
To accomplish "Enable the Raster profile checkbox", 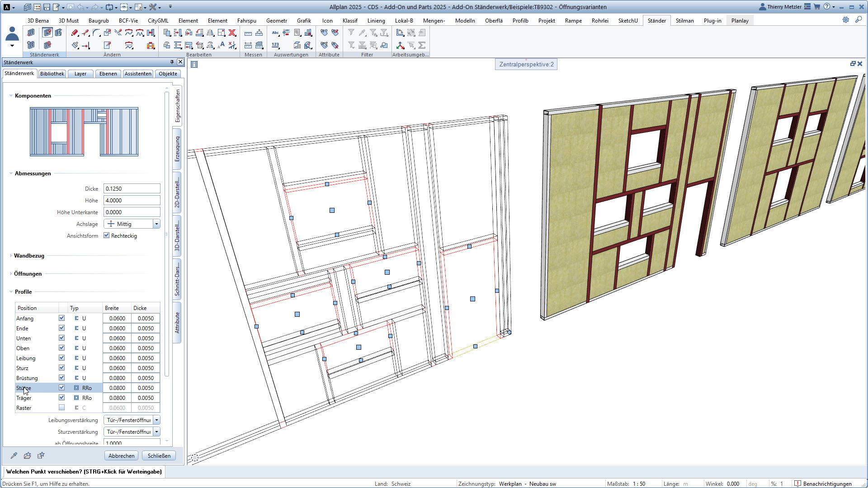I will click(x=62, y=408).
